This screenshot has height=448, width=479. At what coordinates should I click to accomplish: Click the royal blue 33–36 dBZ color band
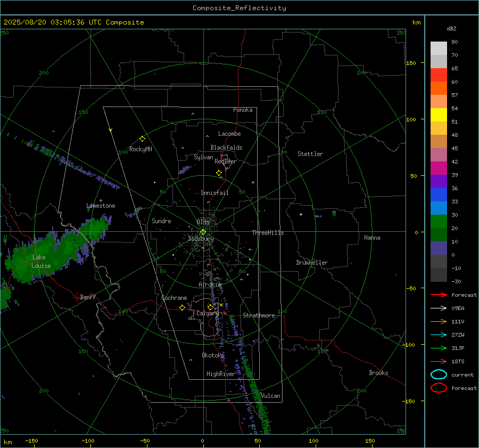pyautogui.click(x=439, y=195)
